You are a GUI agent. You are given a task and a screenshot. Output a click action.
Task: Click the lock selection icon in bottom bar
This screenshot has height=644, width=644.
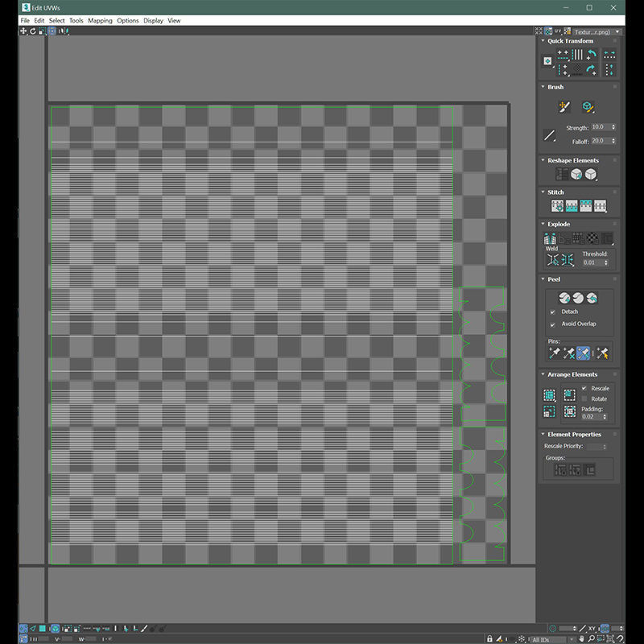pyautogui.click(x=489, y=638)
